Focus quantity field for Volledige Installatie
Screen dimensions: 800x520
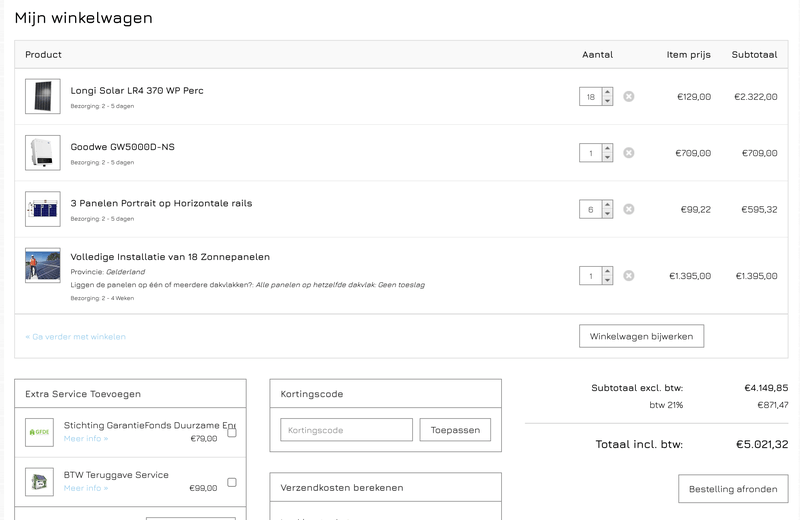tap(591, 276)
